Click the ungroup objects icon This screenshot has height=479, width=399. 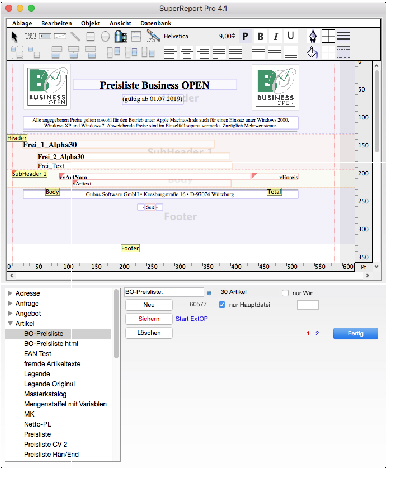(34, 52)
